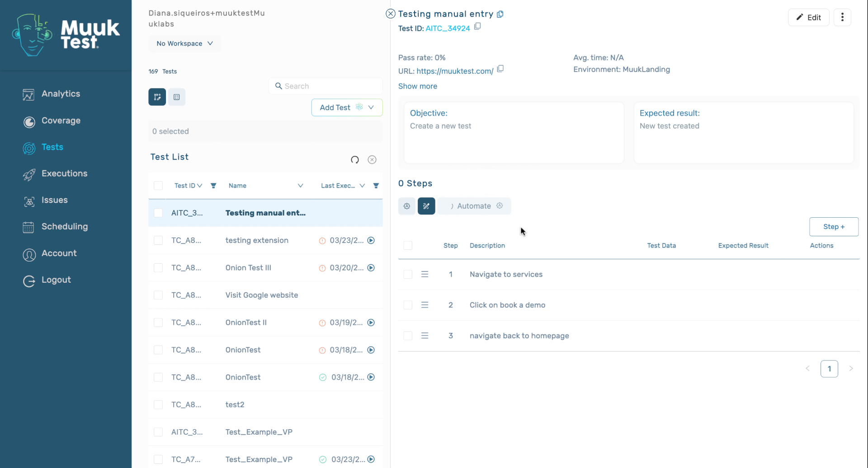Run the testing extension test
Screen dimensions: 868x468
tap(371, 241)
